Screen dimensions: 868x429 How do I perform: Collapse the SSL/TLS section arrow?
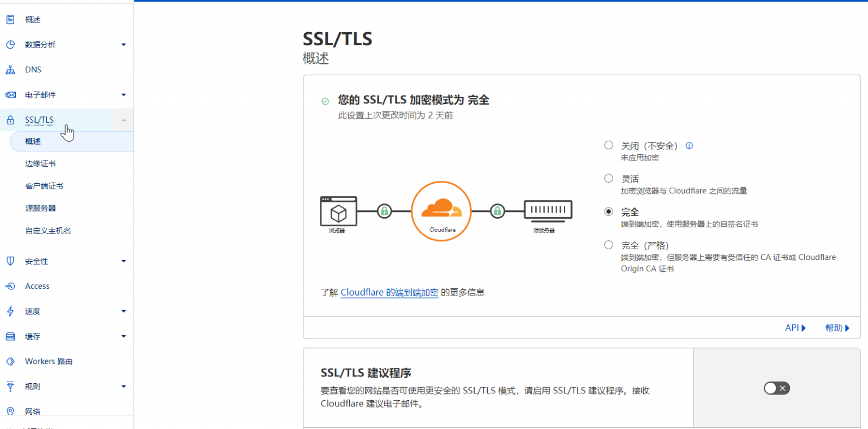(123, 120)
